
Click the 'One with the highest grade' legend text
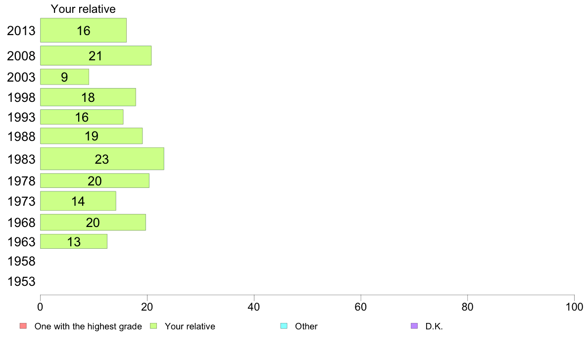[x=88, y=326]
